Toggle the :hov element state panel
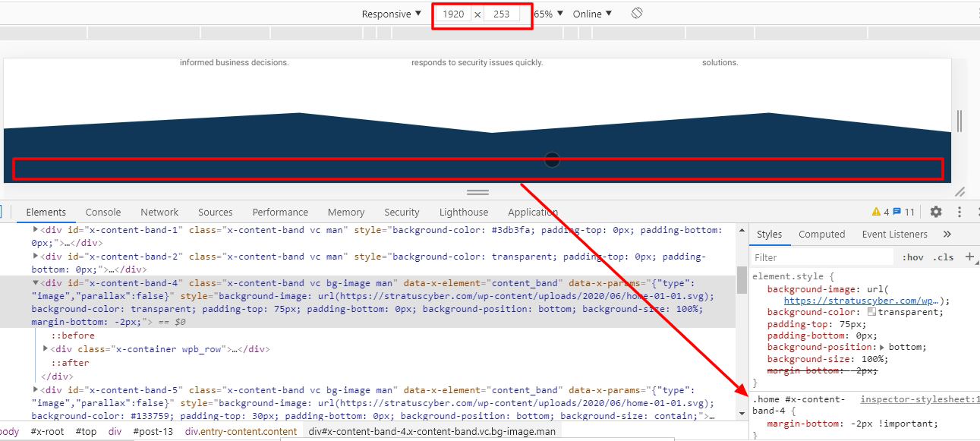Screen dimensions: 980x441 tap(912, 257)
